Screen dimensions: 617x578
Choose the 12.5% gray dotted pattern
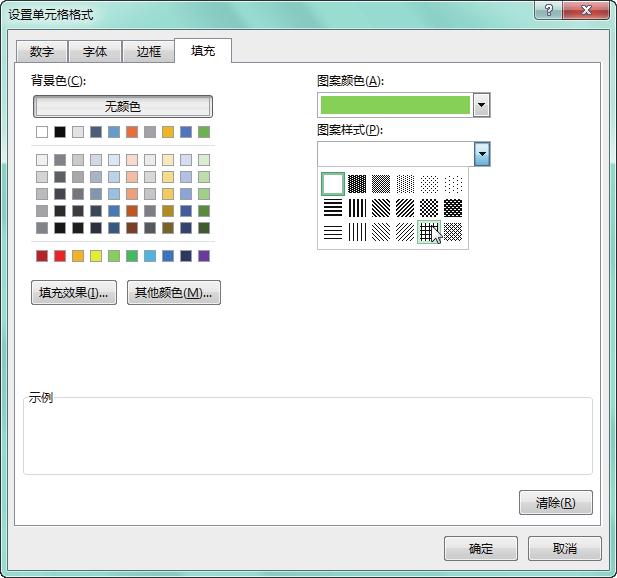429,184
